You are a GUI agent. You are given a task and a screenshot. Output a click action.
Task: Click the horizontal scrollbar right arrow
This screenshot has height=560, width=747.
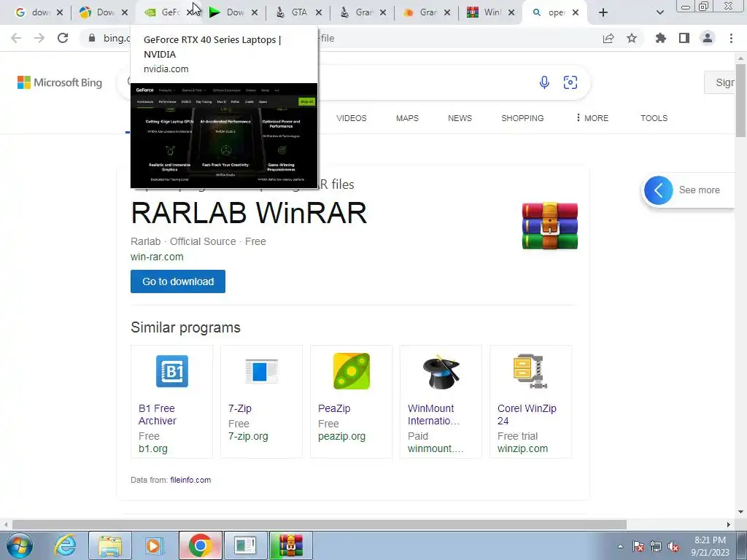pos(729,524)
